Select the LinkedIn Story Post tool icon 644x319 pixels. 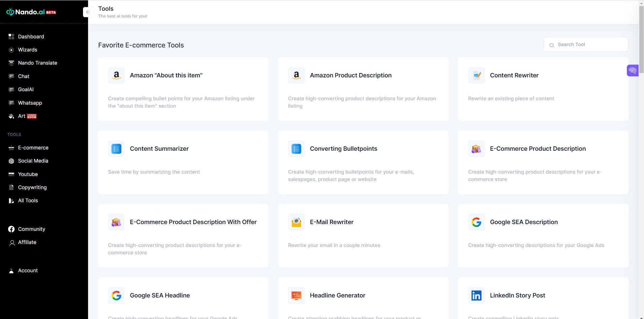pos(477,295)
